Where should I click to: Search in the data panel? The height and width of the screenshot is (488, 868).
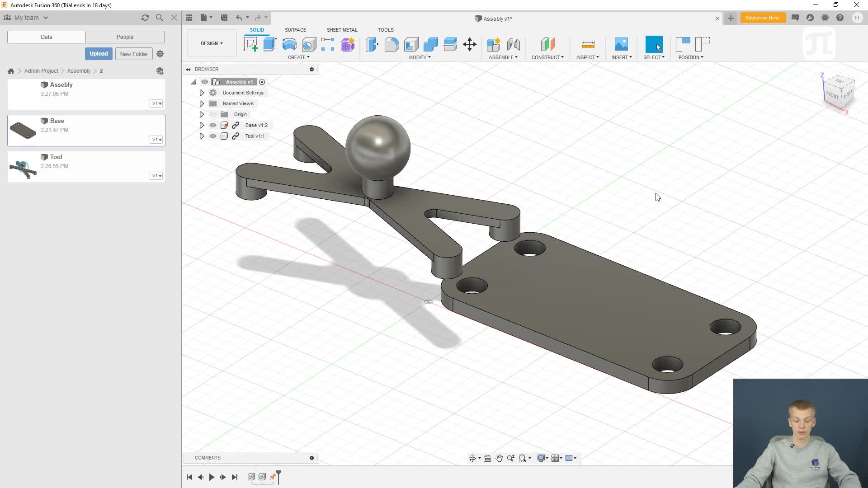159,18
